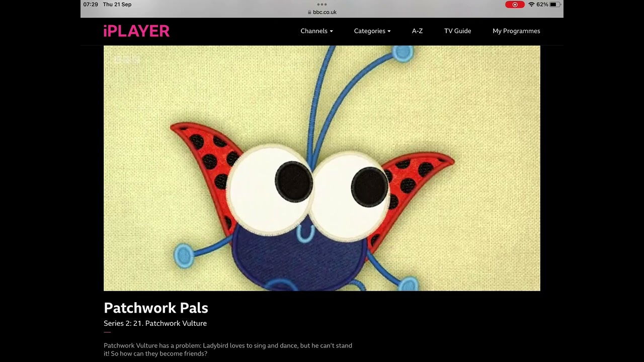Open the TV Guide
The width and height of the screenshot is (644, 362).
(x=458, y=31)
